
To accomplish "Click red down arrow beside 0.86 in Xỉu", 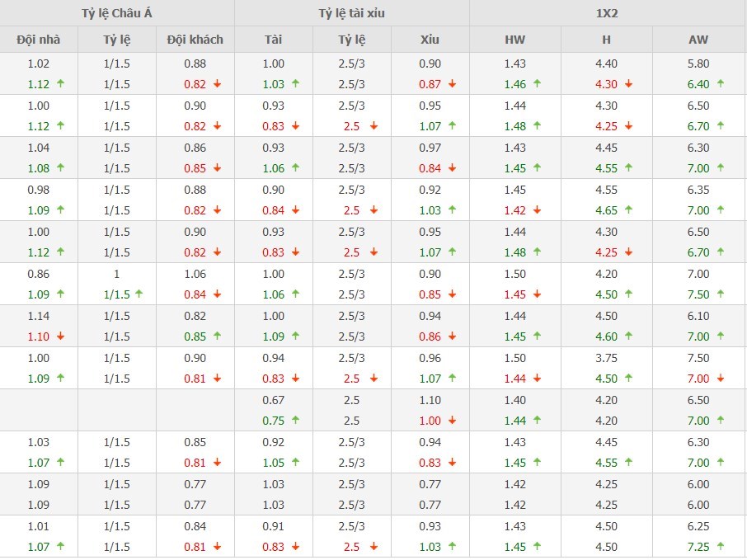I will point(452,336).
